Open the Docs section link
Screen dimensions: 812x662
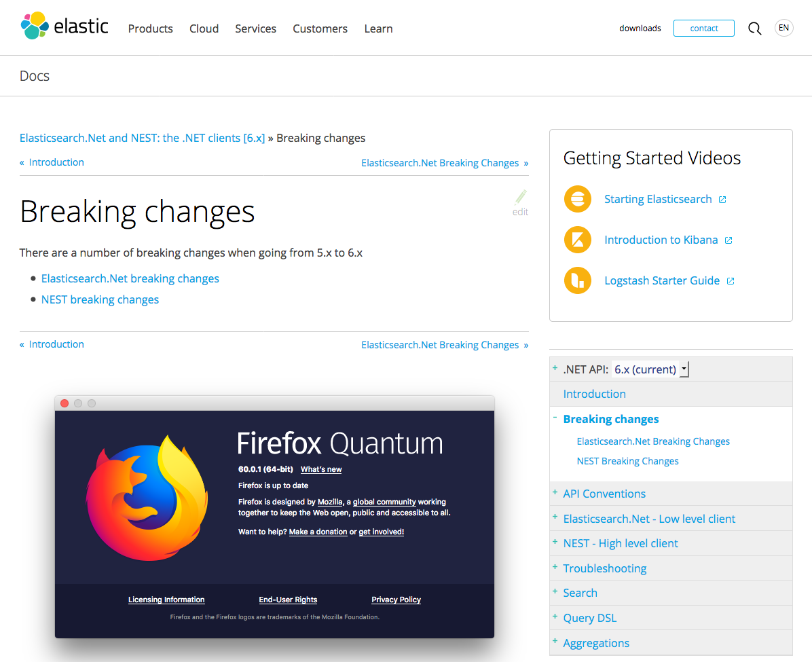tap(35, 76)
